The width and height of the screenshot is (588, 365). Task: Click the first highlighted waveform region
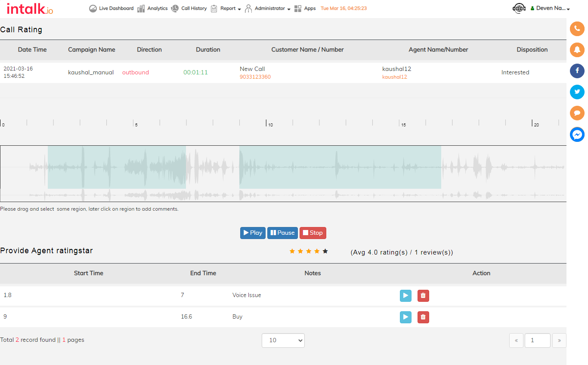117,167
